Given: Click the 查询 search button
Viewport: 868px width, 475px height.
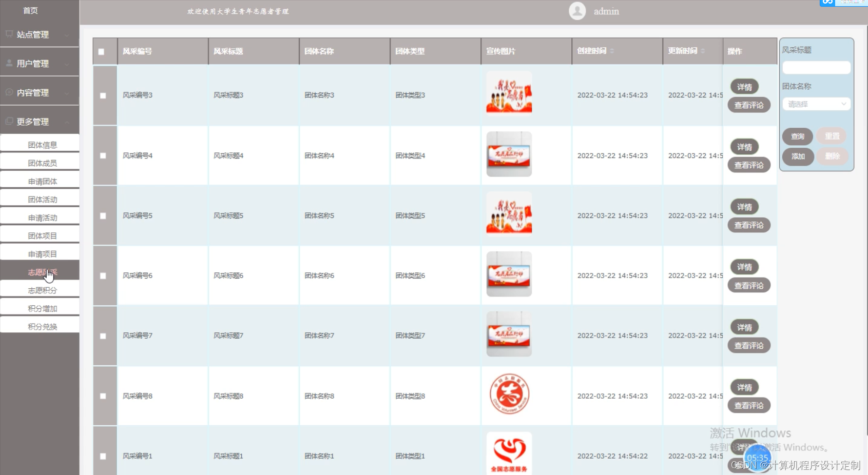Looking at the screenshot, I should [798, 136].
